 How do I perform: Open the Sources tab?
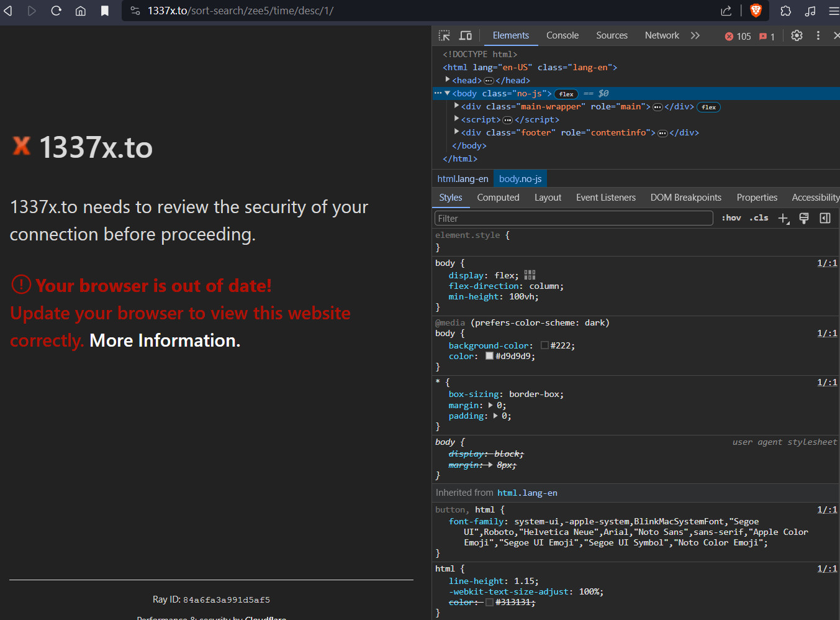[x=612, y=35]
